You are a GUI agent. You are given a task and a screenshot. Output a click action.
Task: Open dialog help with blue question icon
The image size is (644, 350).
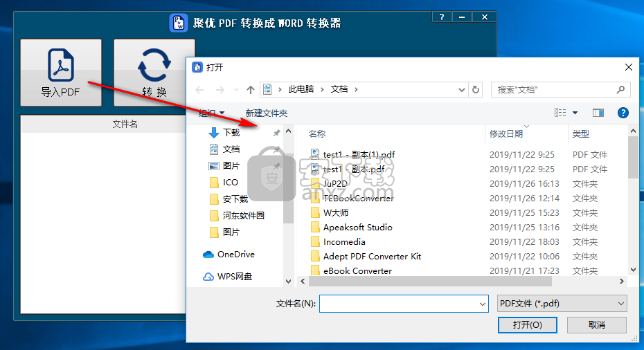click(x=623, y=113)
